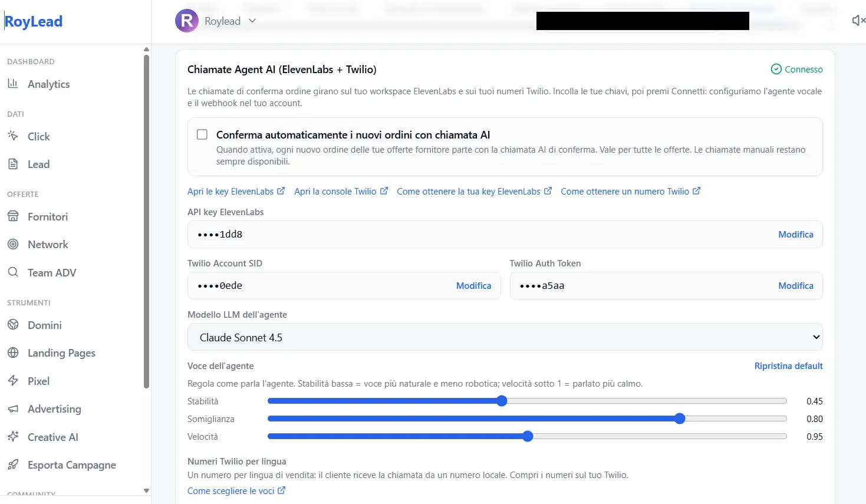The image size is (866, 504).
Task: Click Modifica for Twilio Auth Token
Action: (795, 285)
